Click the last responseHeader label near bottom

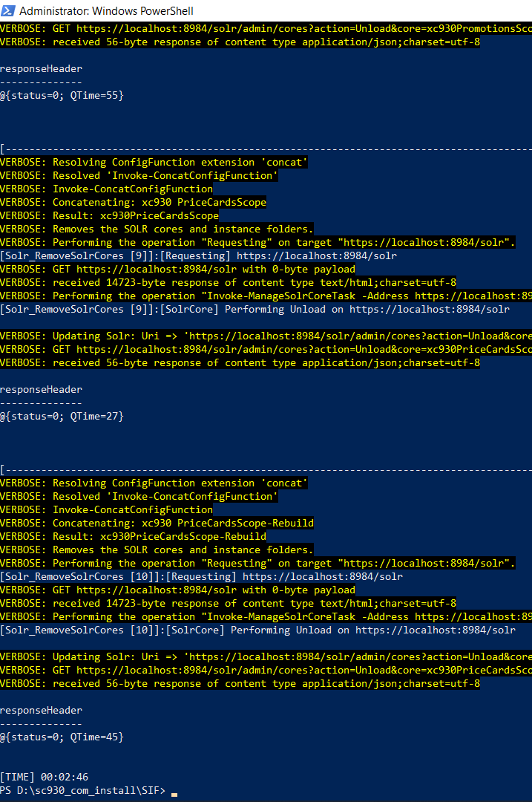point(41,711)
